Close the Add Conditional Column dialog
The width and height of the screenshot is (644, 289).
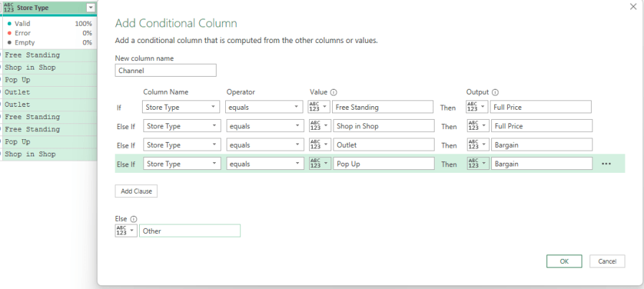[633, 6]
